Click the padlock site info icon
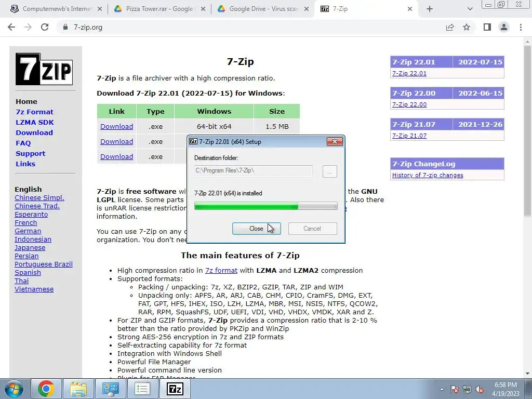This screenshot has height=399, width=532. point(65,27)
